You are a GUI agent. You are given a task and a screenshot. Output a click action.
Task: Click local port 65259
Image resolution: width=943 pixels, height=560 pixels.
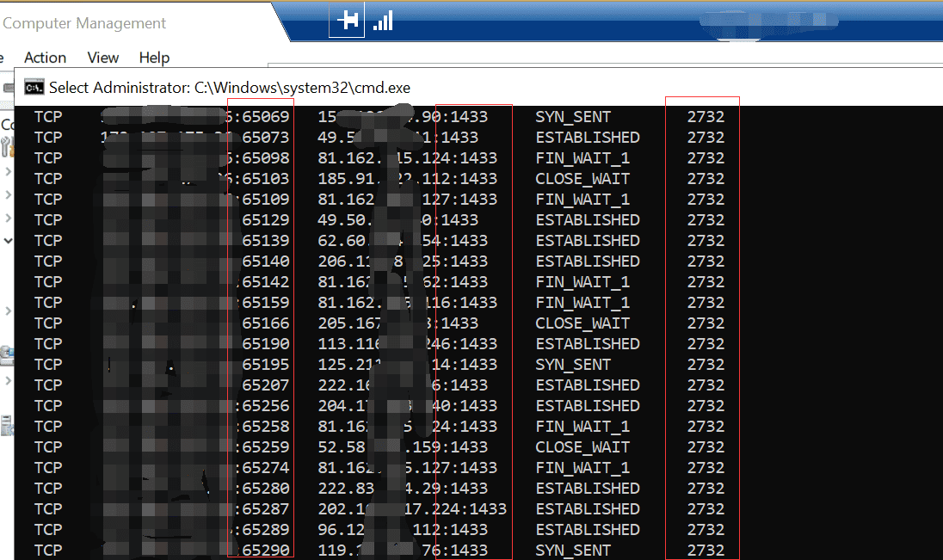pos(265,447)
